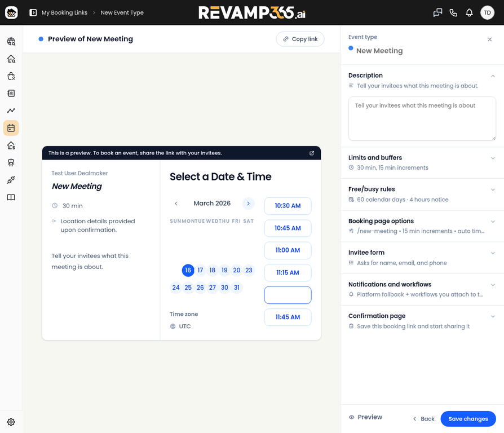Select March 18 on calendar
The width and height of the screenshot is (504, 433).
point(213,271)
